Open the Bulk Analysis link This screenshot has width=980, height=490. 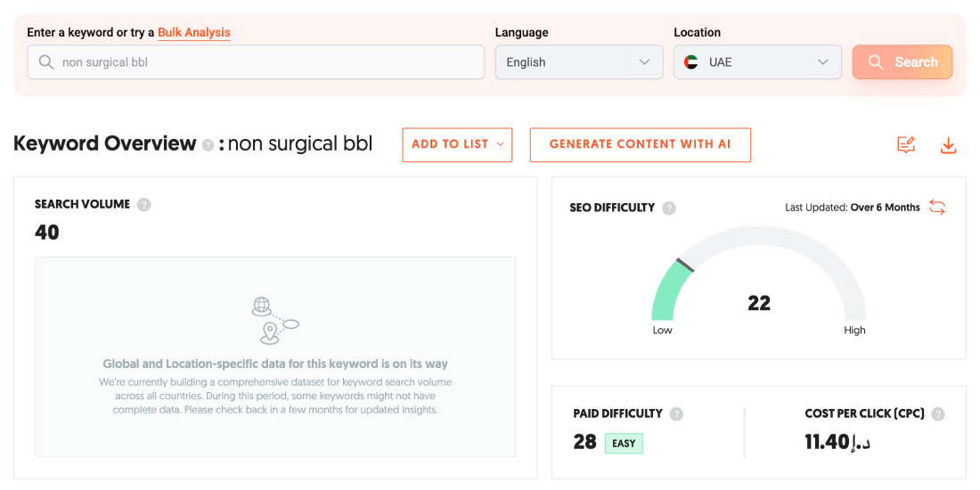tap(194, 33)
